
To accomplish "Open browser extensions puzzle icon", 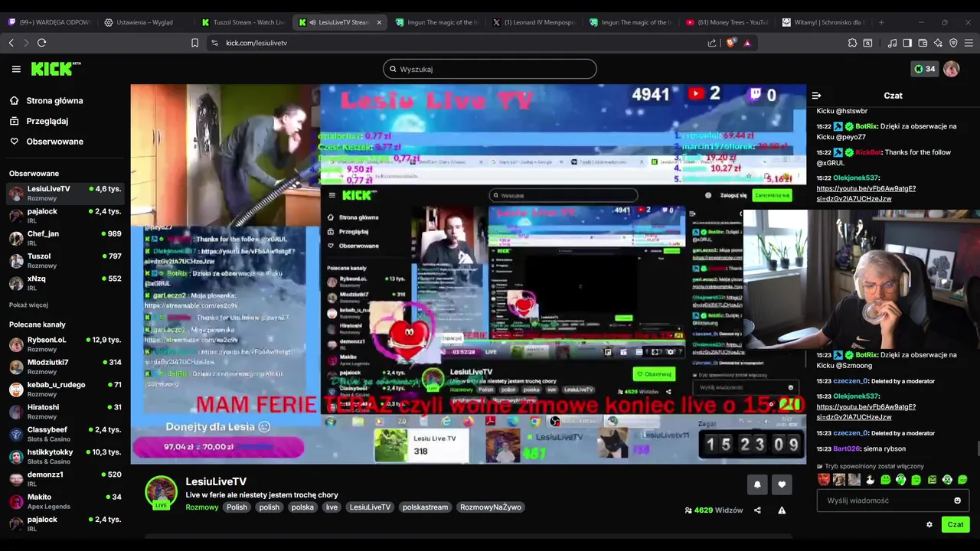I will [852, 43].
